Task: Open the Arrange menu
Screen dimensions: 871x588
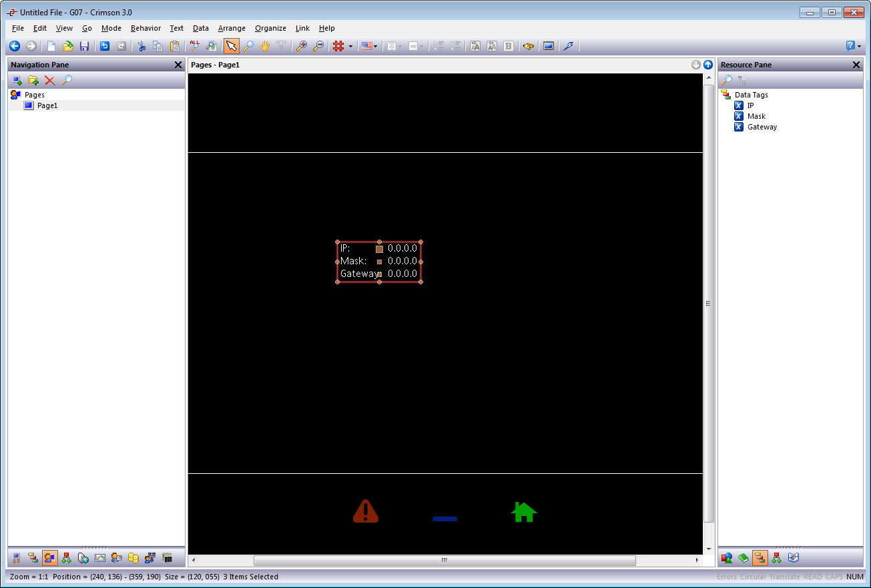Action: (x=232, y=28)
